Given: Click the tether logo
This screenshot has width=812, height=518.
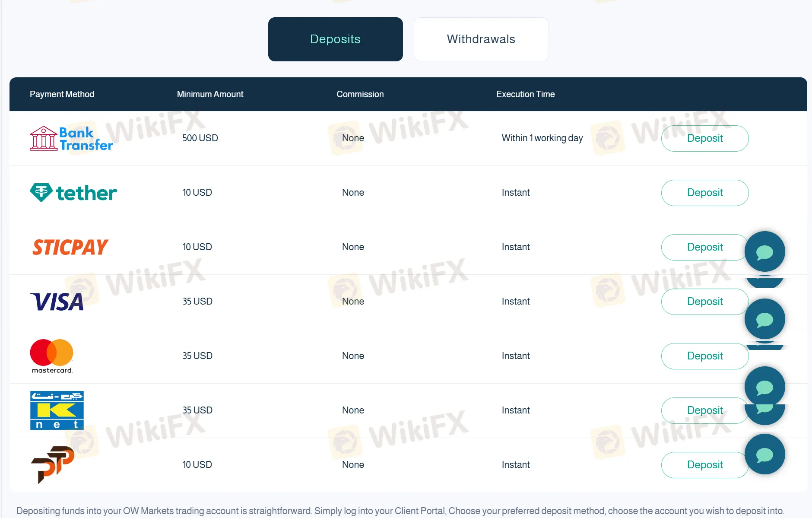Looking at the screenshot, I should [73, 193].
